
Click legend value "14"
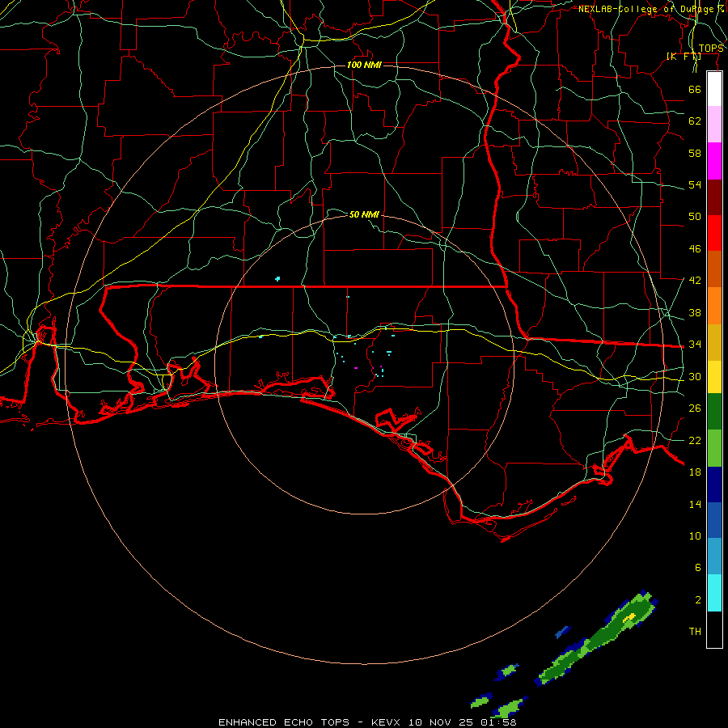point(695,504)
